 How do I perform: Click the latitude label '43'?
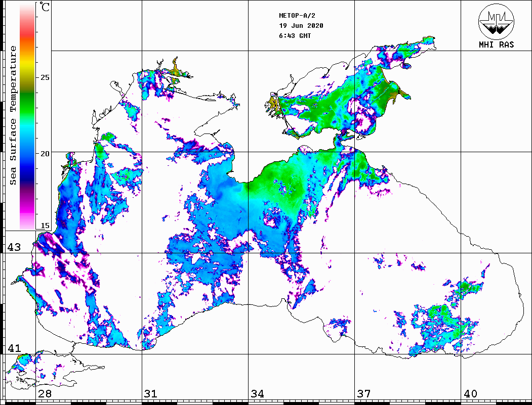coord(14,247)
